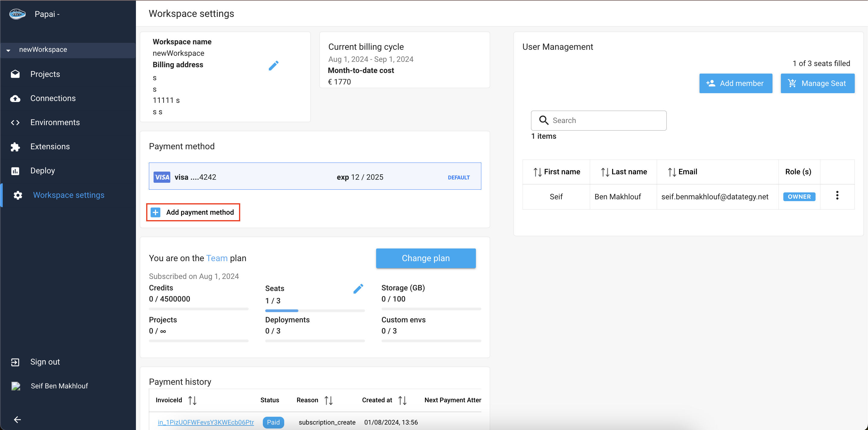This screenshot has height=430, width=868.
Task: Sort the members table by Email
Action: [x=672, y=172]
